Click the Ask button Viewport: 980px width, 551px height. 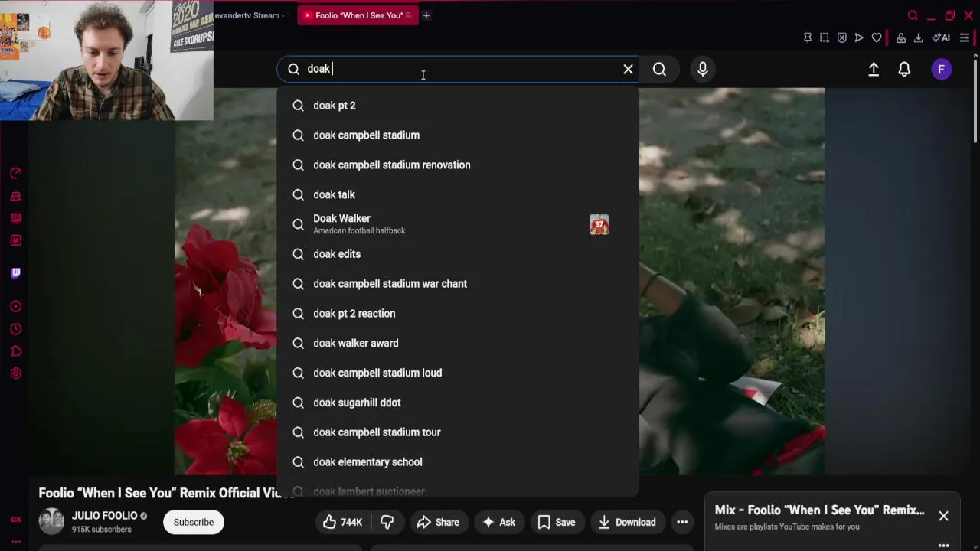(498, 522)
